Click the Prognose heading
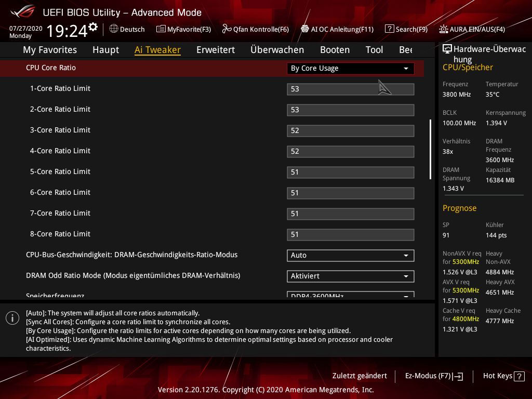The image size is (532, 399). point(459,208)
